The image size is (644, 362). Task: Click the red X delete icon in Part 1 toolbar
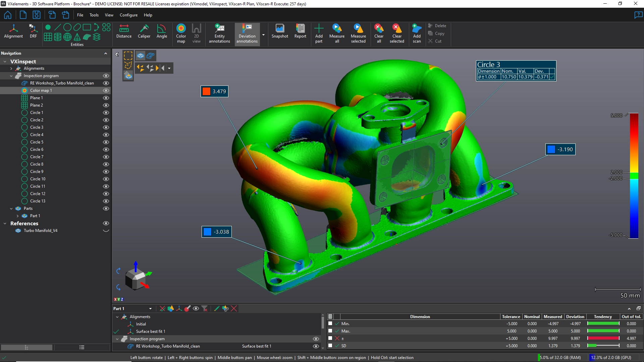click(234, 309)
